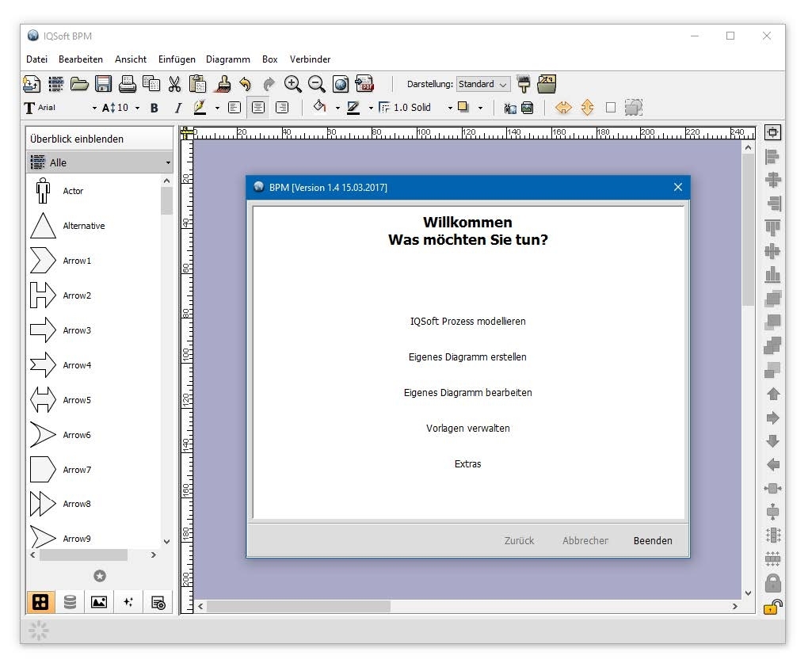
Task: Click IQSoft Prozess modellieren link
Action: [x=467, y=321]
